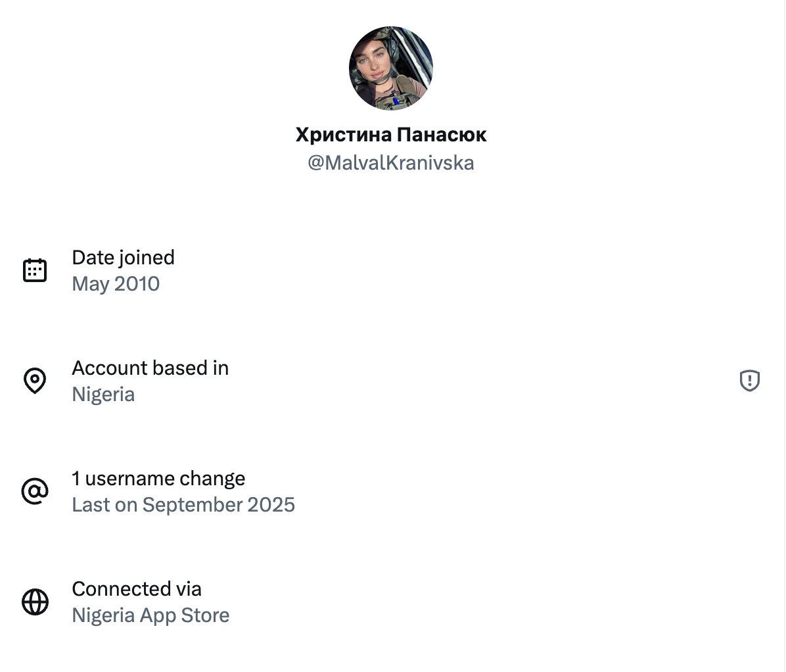
Task: Click the display name Христина Панасюк
Action: coord(391,134)
